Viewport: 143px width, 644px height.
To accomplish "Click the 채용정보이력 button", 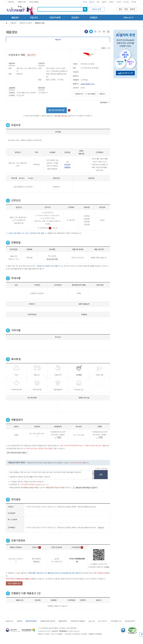I will pyautogui.click(x=79, y=94).
